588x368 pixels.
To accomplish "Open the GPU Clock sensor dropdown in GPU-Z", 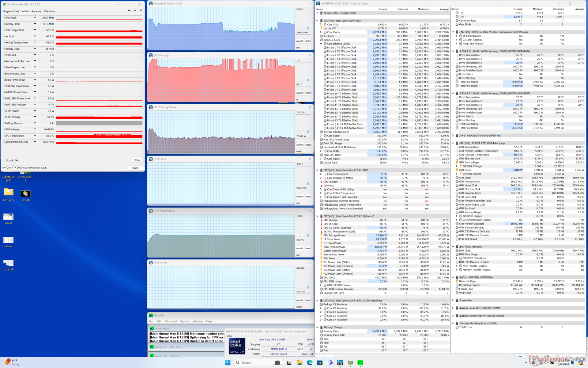I will coord(35,17).
